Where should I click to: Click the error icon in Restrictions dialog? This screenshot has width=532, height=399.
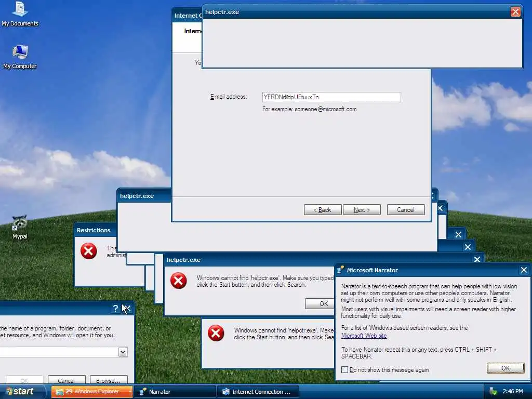tap(88, 251)
